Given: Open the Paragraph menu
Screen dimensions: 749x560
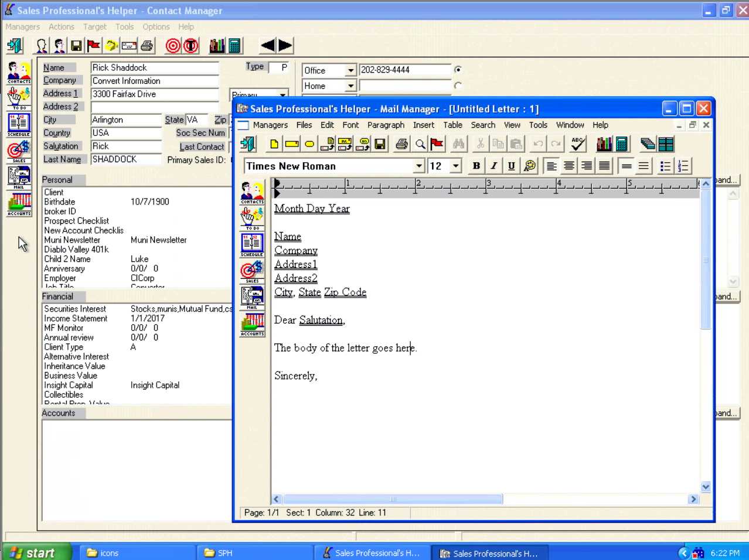Looking at the screenshot, I should pyautogui.click(x=386, y=125).
